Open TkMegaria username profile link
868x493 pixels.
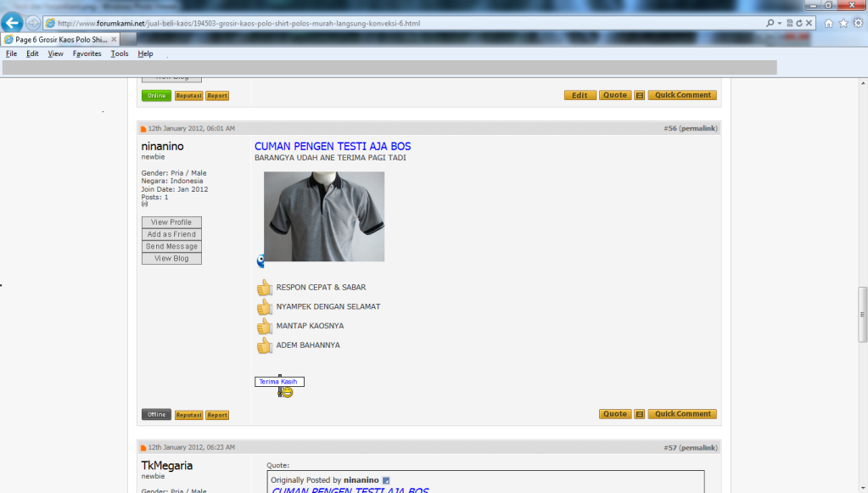[x=166, y=465]
